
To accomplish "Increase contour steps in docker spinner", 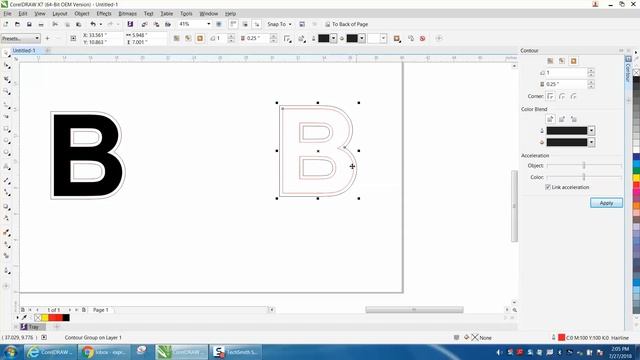I will [591, 71].
